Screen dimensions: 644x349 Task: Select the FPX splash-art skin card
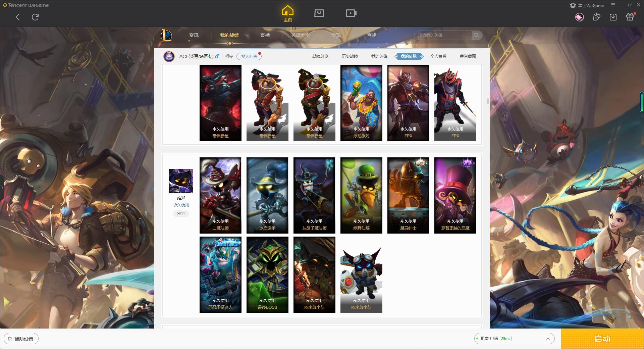408,103
